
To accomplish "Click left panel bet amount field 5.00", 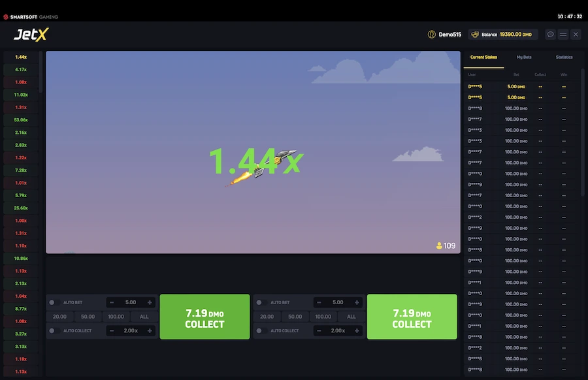I will (131, 302).
